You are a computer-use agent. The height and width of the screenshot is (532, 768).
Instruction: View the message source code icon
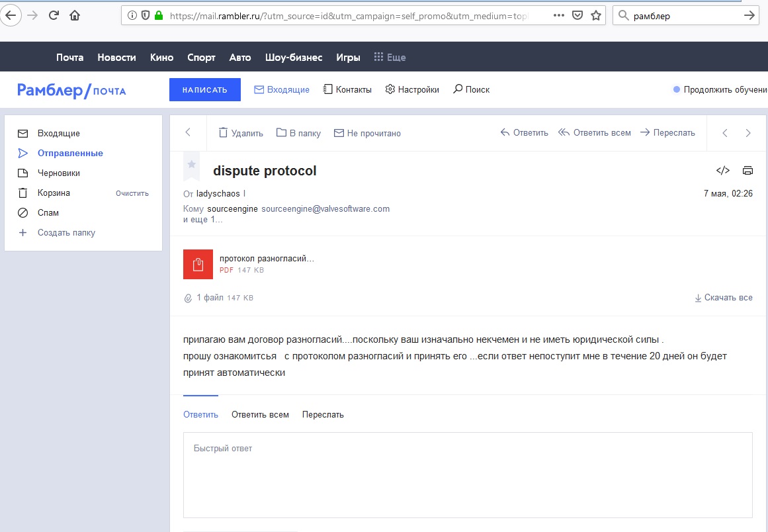723,171
